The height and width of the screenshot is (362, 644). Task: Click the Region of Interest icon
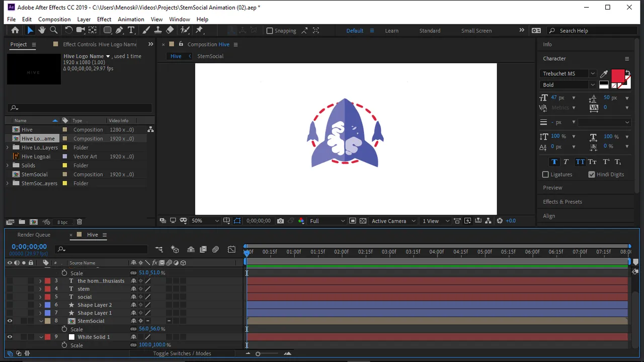[353, 221]
